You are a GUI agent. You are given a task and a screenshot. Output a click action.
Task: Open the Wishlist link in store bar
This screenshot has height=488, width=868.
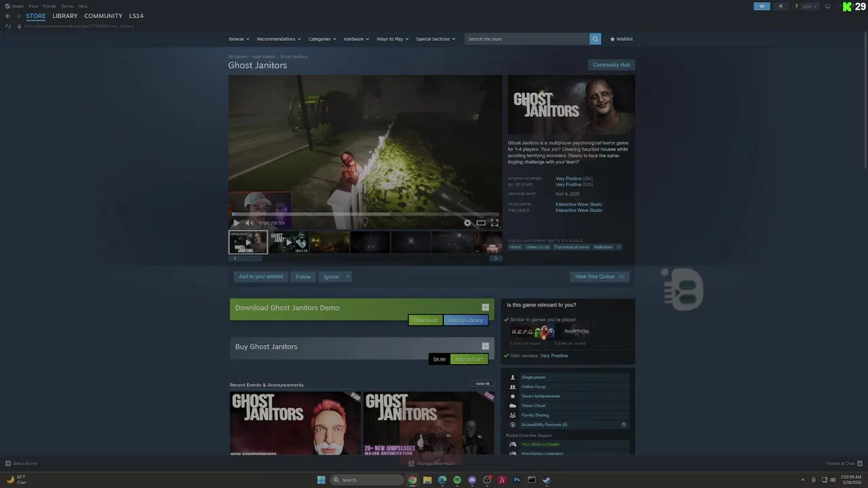[x=621, y=39]
